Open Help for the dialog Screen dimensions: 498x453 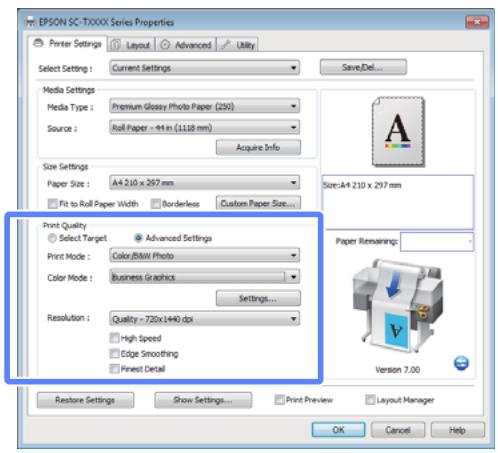click(x=457, y=430)
